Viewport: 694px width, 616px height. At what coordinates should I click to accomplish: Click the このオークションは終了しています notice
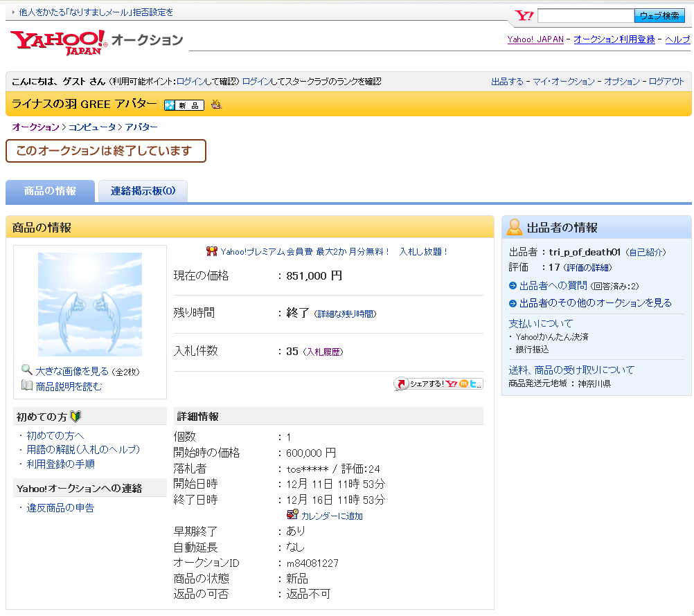coord(106,151)
